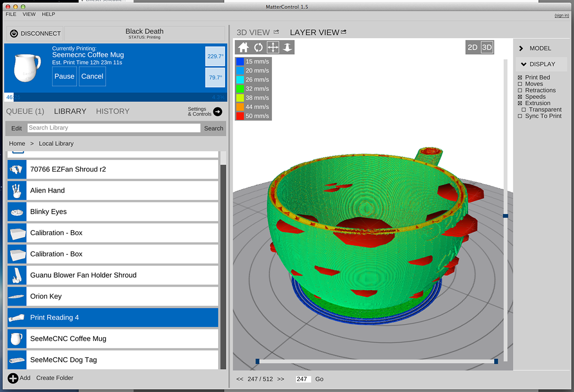Screen dimensions: 574x392
Task: Click the DISCONNECT button
Action: pyautogui.click(x=35, y=33)
